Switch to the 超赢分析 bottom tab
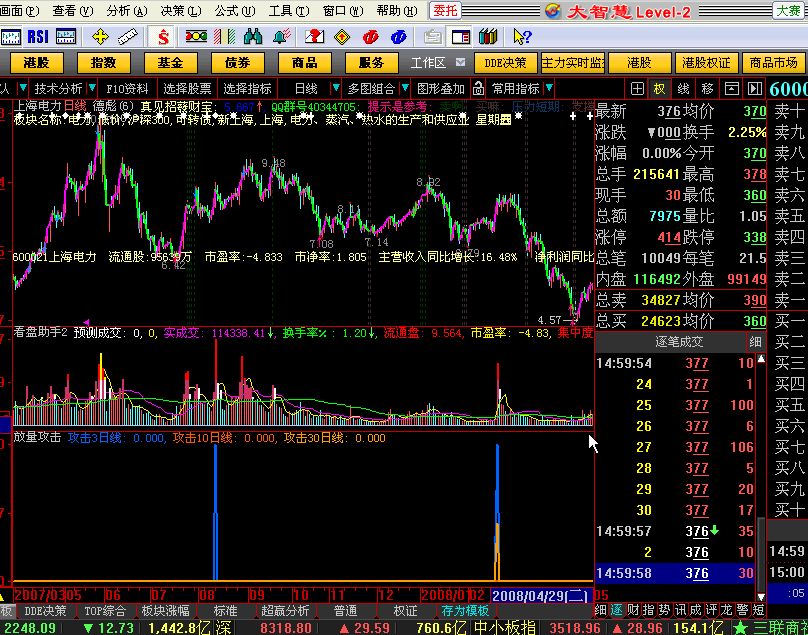The height and width of the screenshot is (635, 808). (x=285, y=611)
